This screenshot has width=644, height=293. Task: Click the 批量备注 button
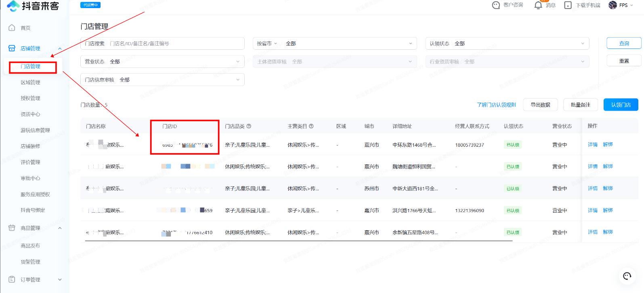(x=581, y=105)
